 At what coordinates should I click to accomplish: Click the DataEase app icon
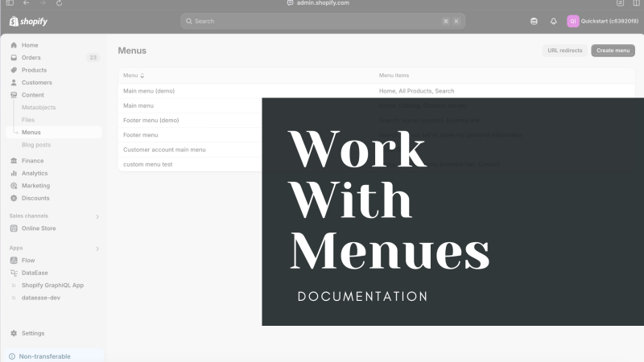(14, 273)
